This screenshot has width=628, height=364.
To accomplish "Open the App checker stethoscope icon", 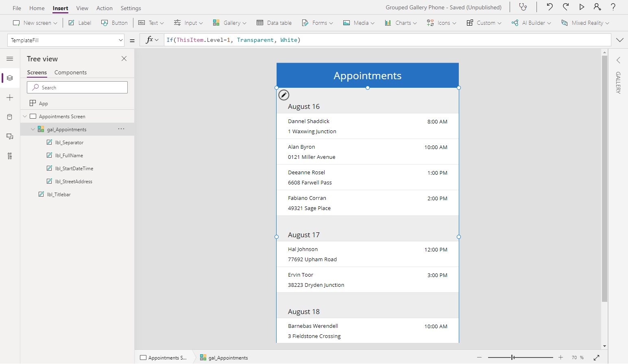I will coord(523,7).
